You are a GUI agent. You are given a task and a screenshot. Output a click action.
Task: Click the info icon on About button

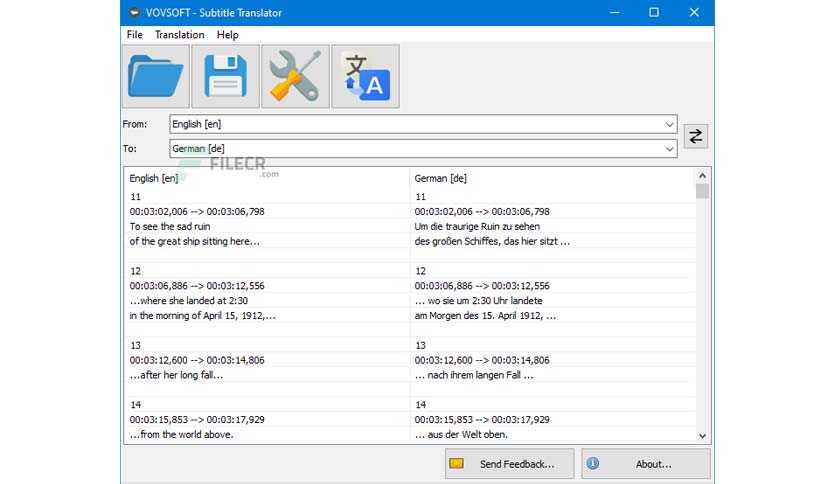click(593, 464)
